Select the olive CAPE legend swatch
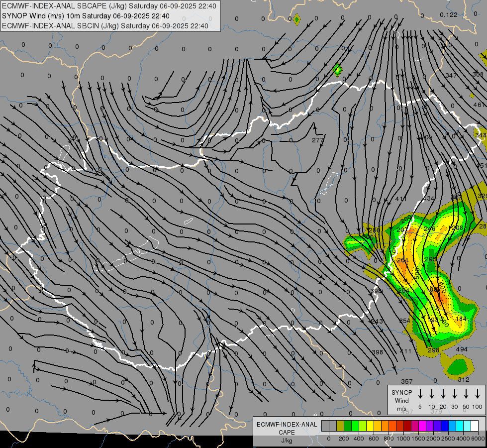This screenshot has height=448, width=487. tap(340, 426)
